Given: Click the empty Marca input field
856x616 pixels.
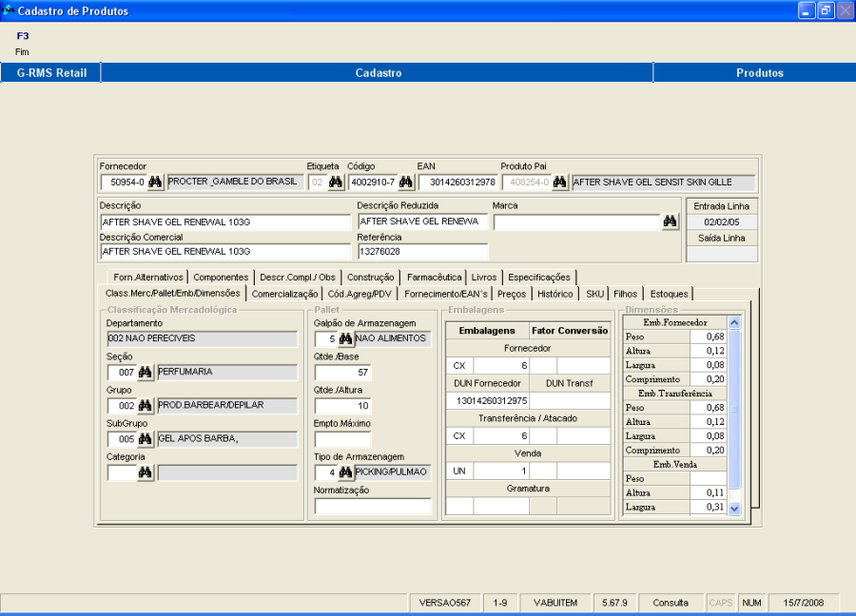Looking at the screenshot, I should 577,222.
